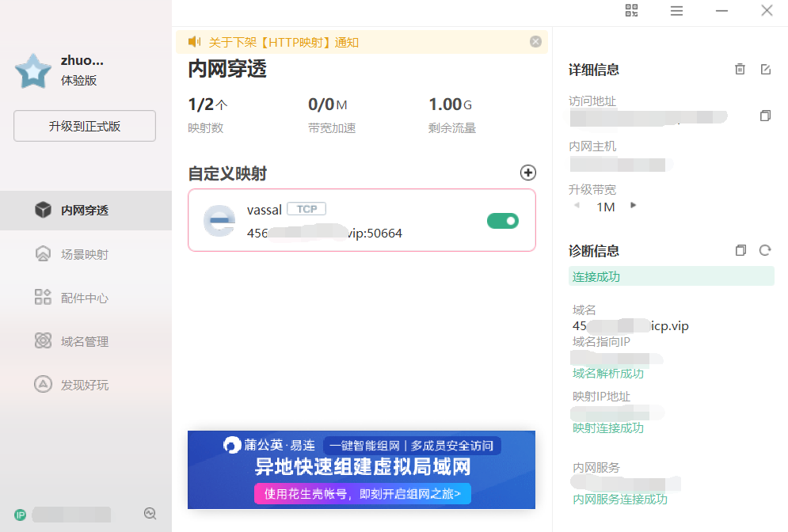
Task: Select the vassal mapping card
Action: click(x=362, y=220)
